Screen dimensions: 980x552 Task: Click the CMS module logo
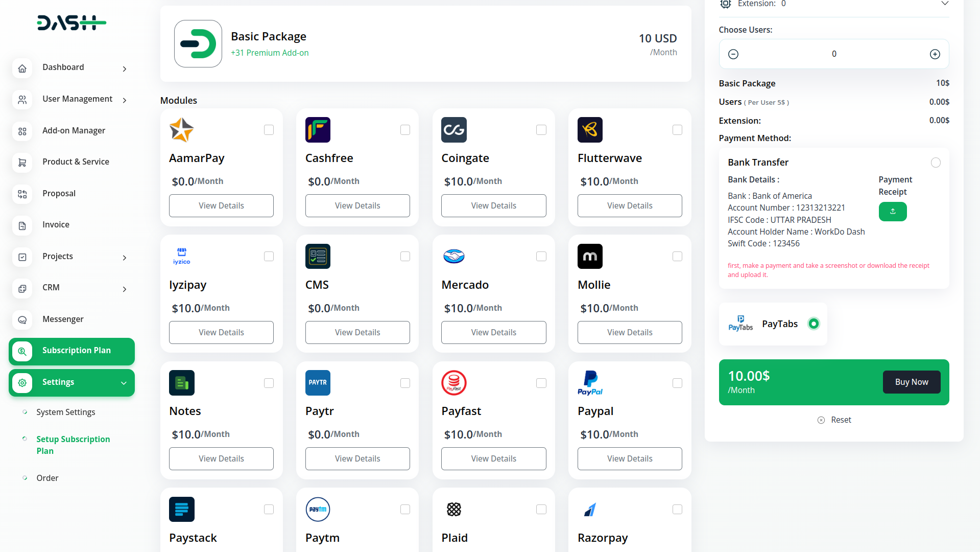[318, 256]
